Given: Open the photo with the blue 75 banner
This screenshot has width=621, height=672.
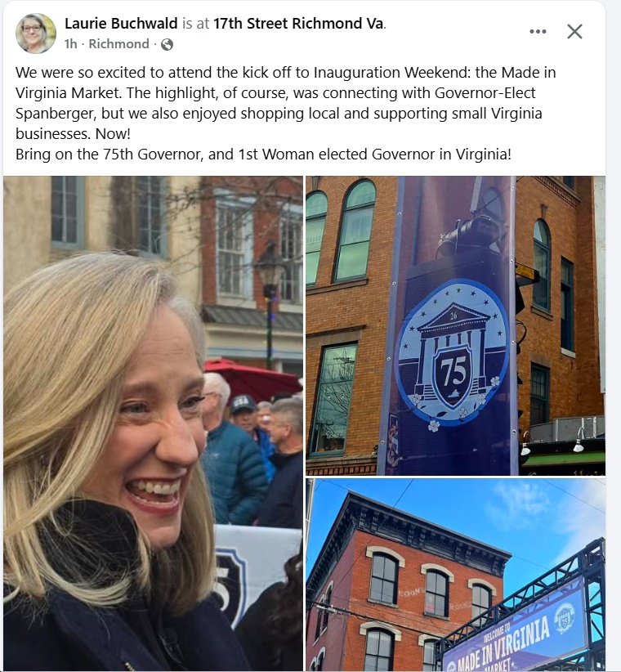Looking at the screenshot, I should point(455,325).
